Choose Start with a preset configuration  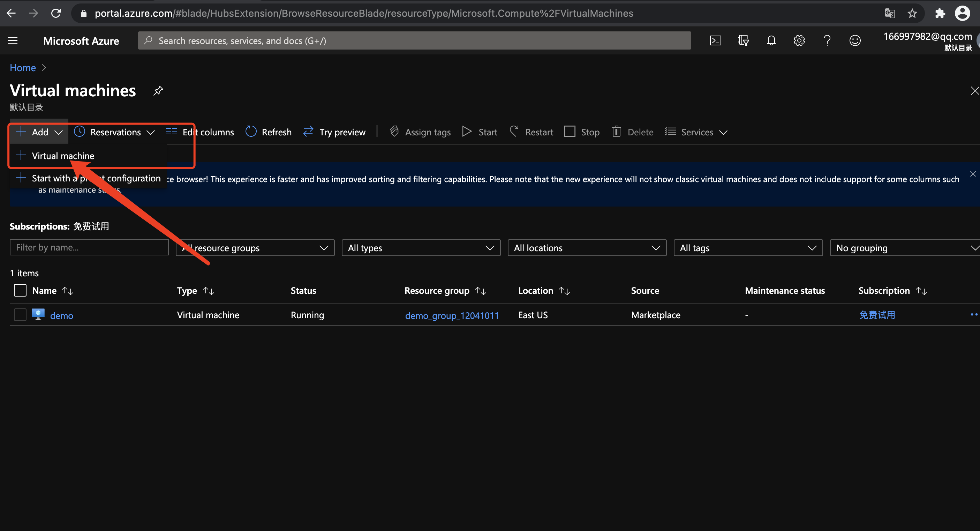click(x=88, y=178)
